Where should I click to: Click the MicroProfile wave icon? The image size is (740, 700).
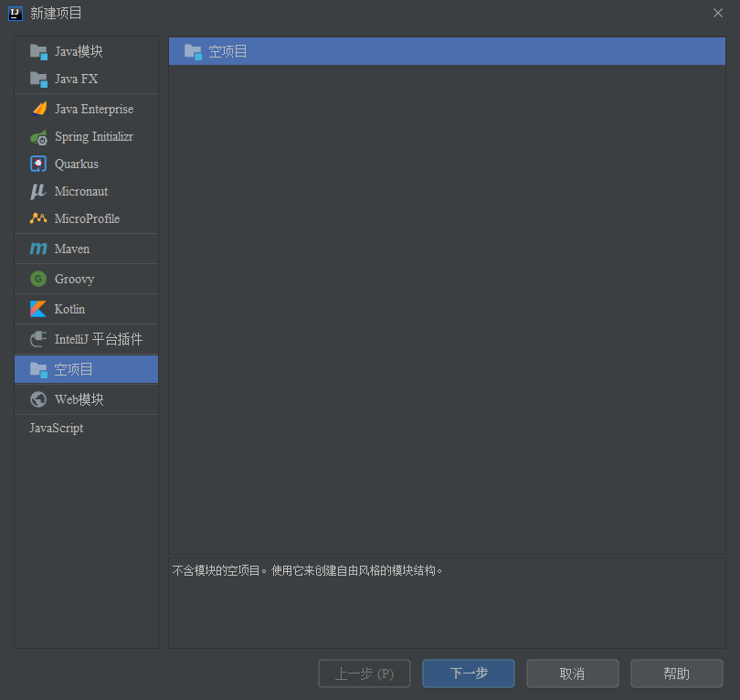coord(38,218)
